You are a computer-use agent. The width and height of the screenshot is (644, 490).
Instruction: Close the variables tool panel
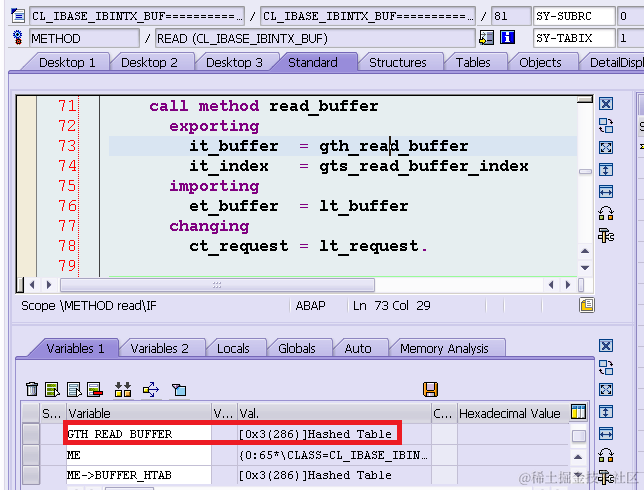(606, 345)
